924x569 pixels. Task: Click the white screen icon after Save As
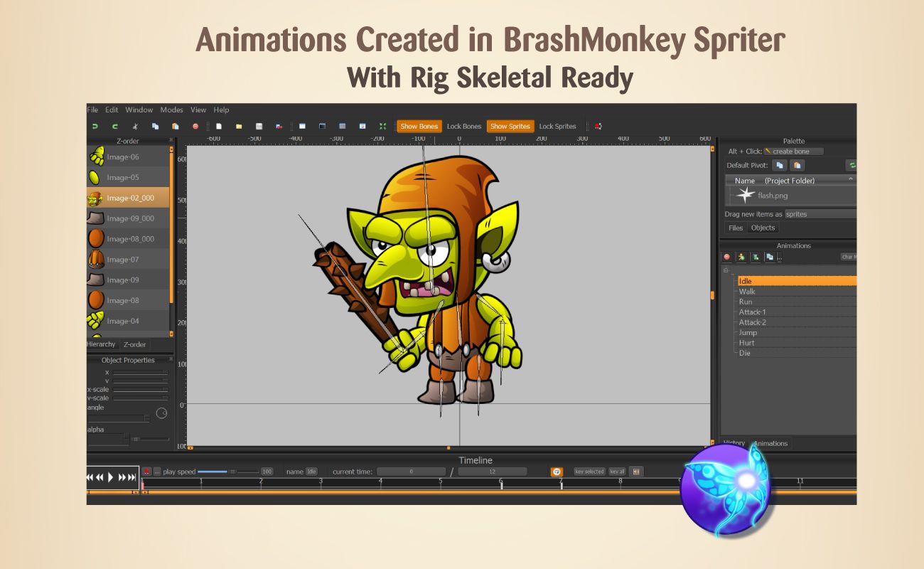click(x=302, y=127)
